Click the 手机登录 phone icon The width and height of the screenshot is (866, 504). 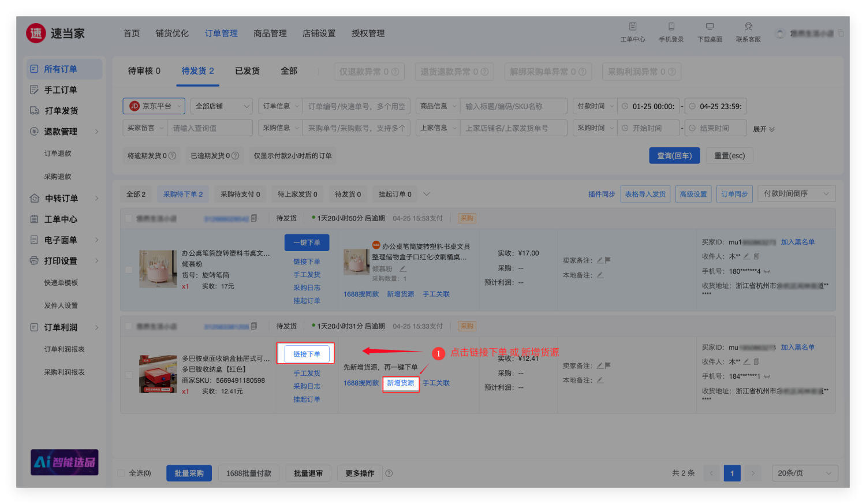[x=671, y=27]
